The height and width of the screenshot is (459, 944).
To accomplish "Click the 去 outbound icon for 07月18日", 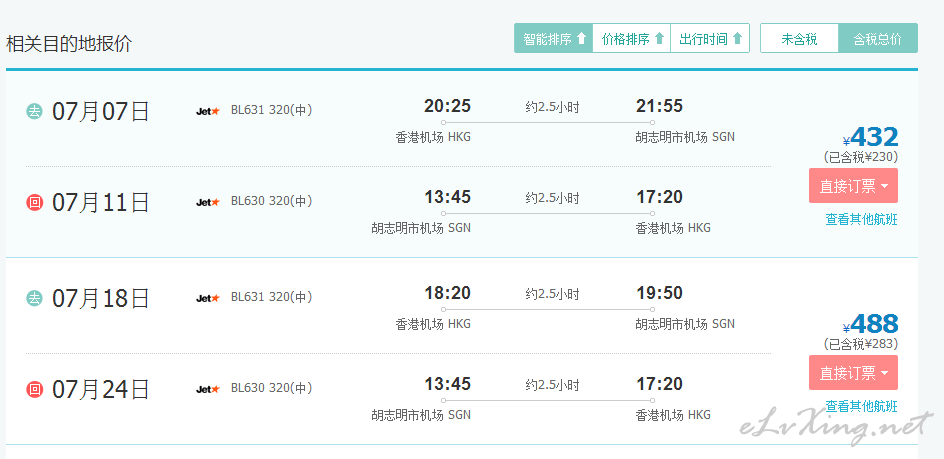I will pos(34,298).
